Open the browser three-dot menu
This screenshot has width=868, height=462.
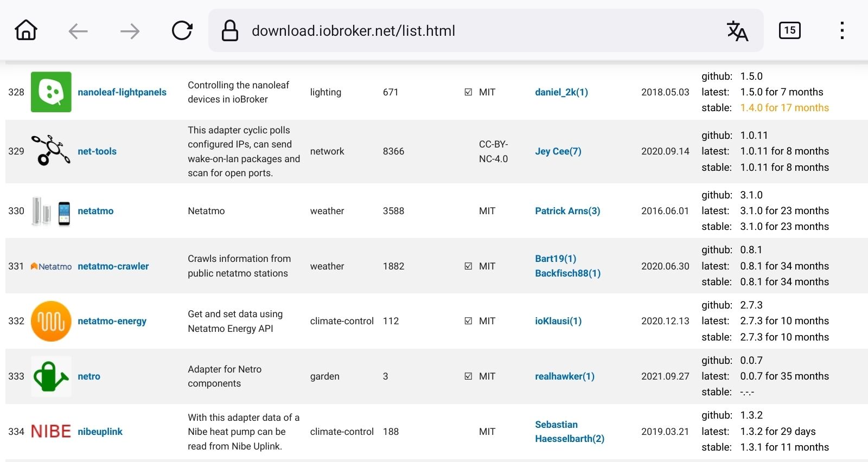[x=841, y=30]
